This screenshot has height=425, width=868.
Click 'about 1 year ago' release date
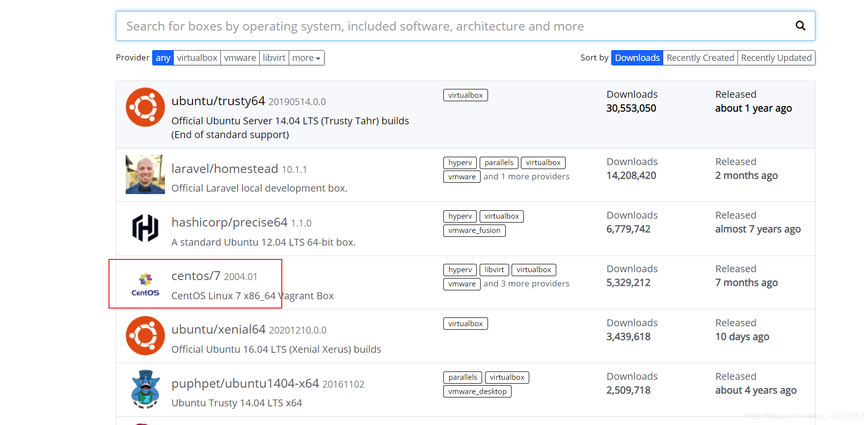[754, 108]
